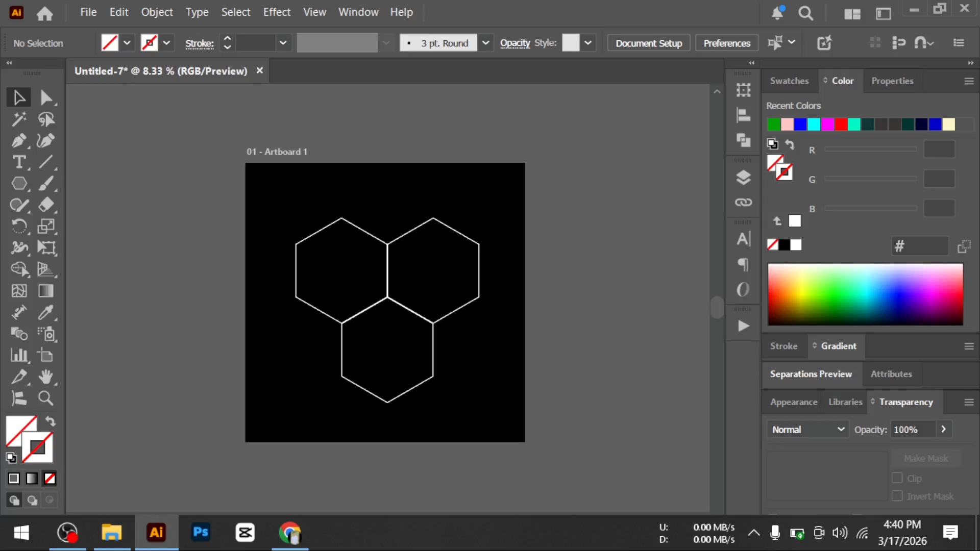
Task: Swap fill and stroke in the toolbar
Action: click(x=50, y=421)
